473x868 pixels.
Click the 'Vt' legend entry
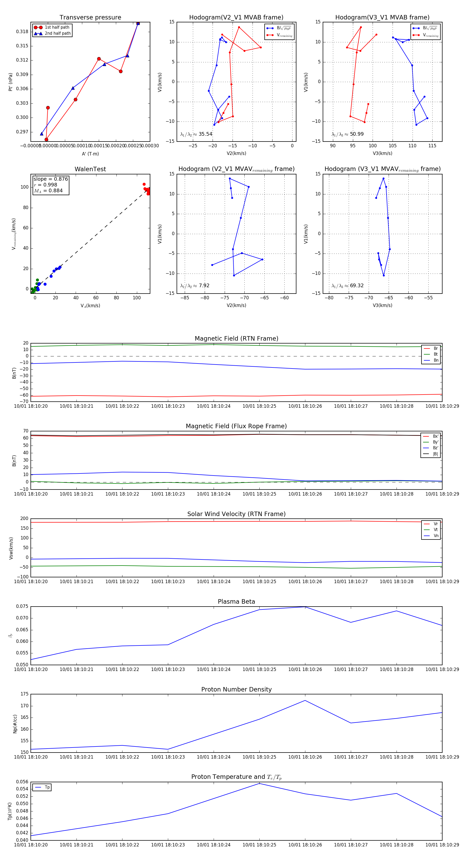431,530
